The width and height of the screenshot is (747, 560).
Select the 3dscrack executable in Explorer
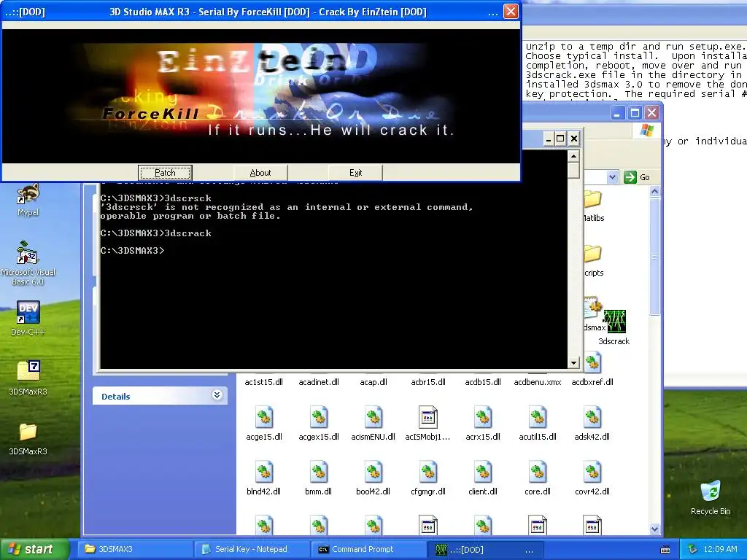pyautogui.click(x=614, y=327)
